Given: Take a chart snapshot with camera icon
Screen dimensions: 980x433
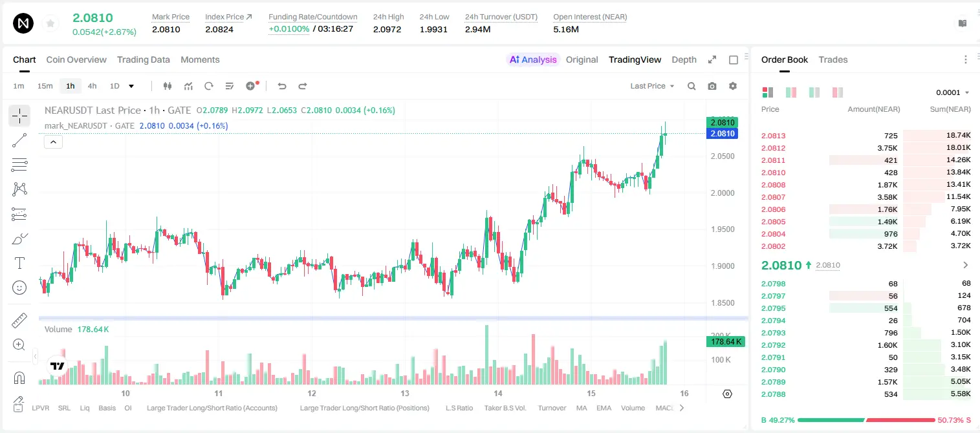Looking at the screenshot, I should point(712,86).
